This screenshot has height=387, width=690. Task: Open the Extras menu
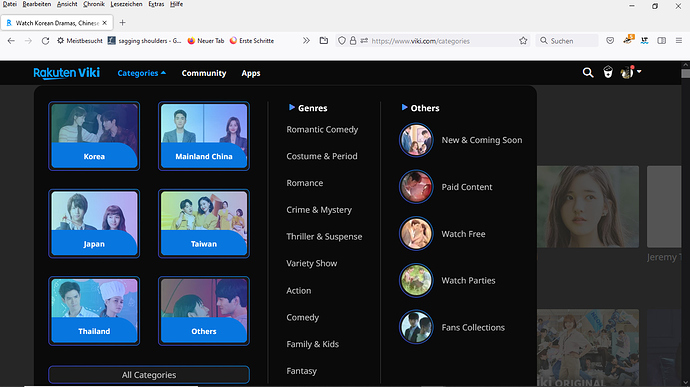(x=156, y=4)
